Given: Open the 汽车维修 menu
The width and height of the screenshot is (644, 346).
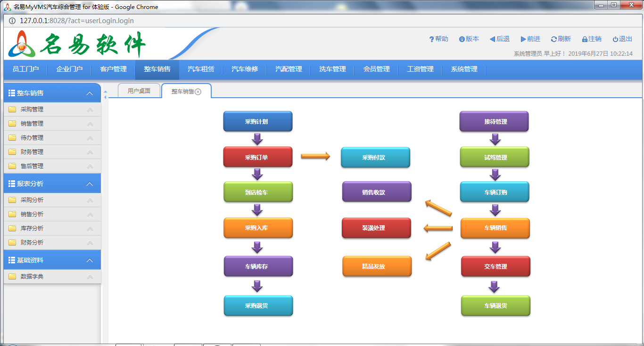Looking at the screenshot, I should pos(245,69).
